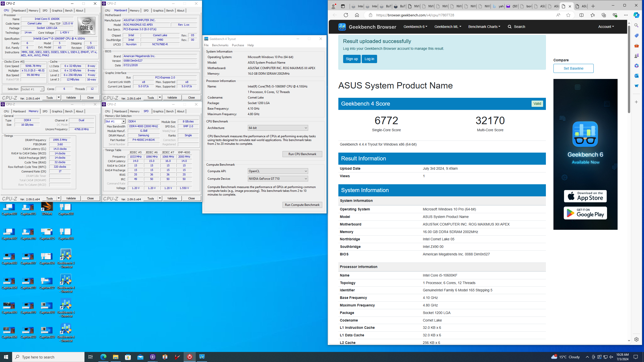644x362 pixels.
Task: Show hidden tray icons chevron
Action: 587,357
